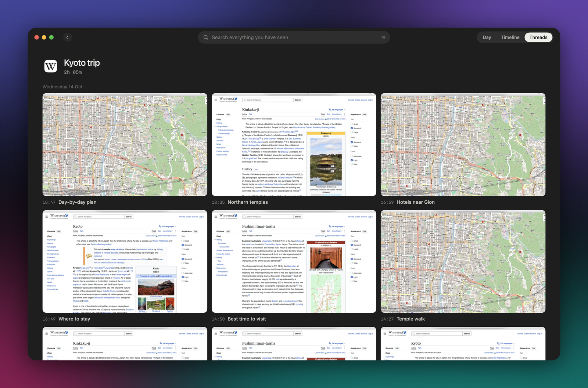Focus the 'Search everything you have seen' field
Screen dimensions: 588x388
[294, 37]
